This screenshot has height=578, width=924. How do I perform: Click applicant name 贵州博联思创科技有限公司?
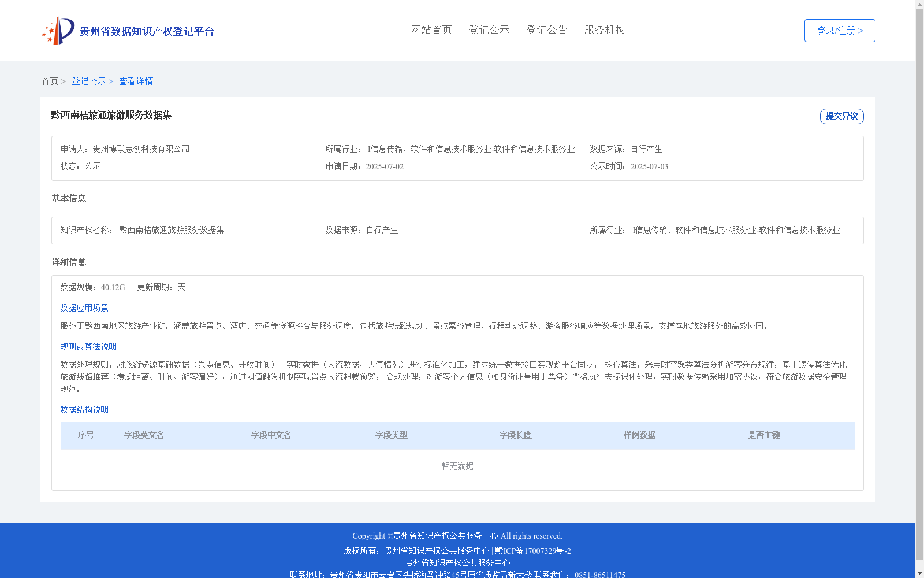coord(141,149)
